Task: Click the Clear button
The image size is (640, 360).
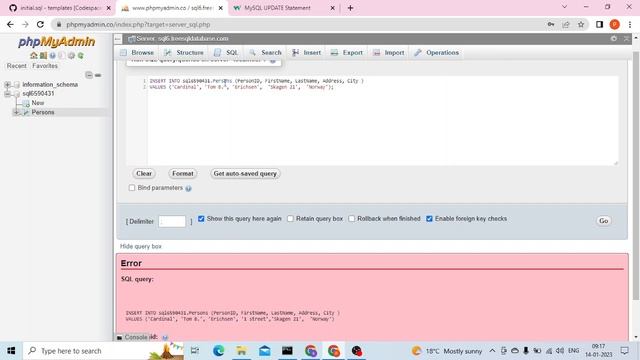Action: [144, 174]
